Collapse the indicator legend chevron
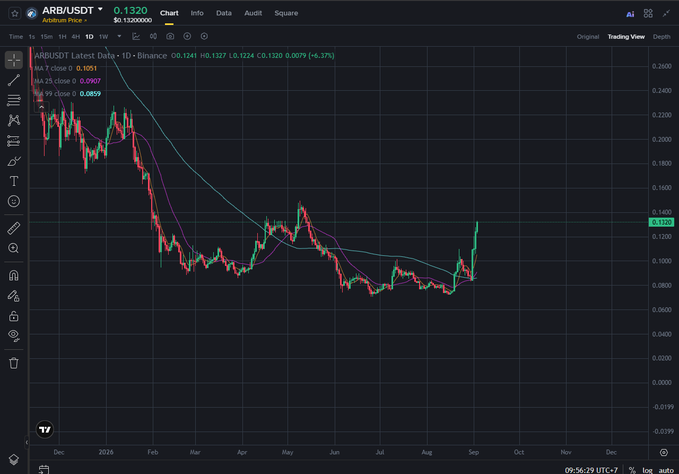The image size is (679, 474). click(42, 107)
